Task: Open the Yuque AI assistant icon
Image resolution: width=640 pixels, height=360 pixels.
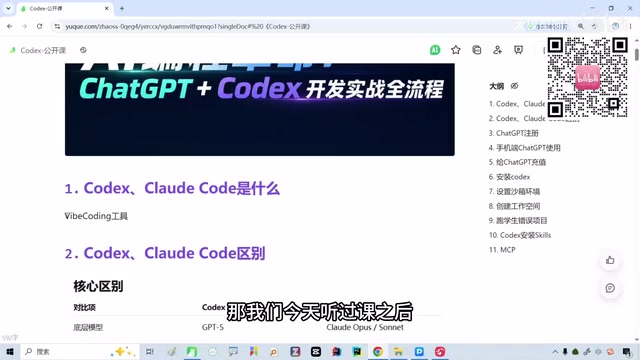Action: coord(435,50)
